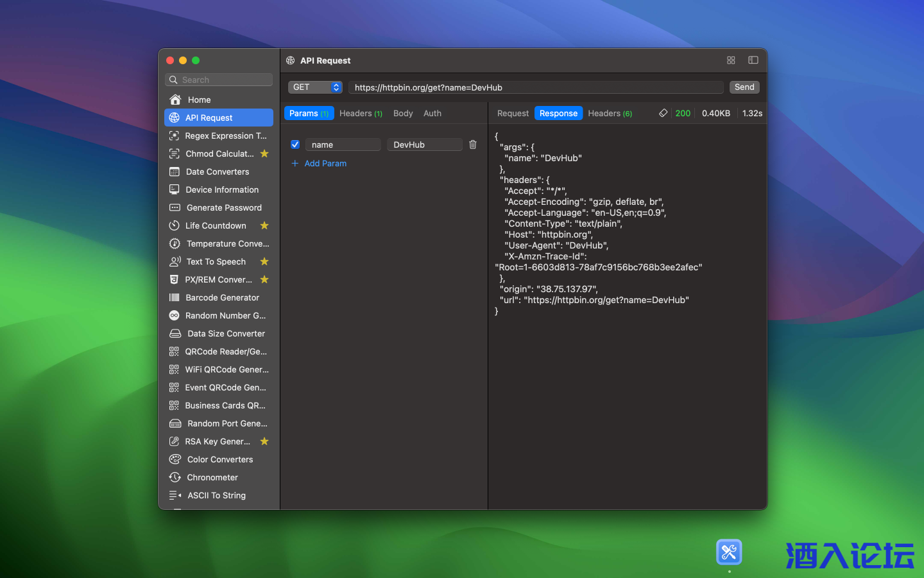Click the grid view icon in title bar
924x578 pixels.
[731, 60]
